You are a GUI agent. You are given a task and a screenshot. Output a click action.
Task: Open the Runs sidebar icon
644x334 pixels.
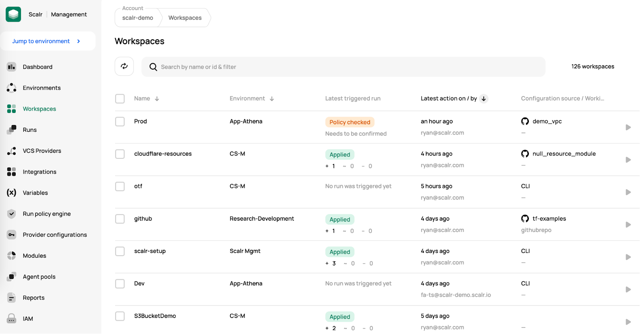click(x=11, y=129)
